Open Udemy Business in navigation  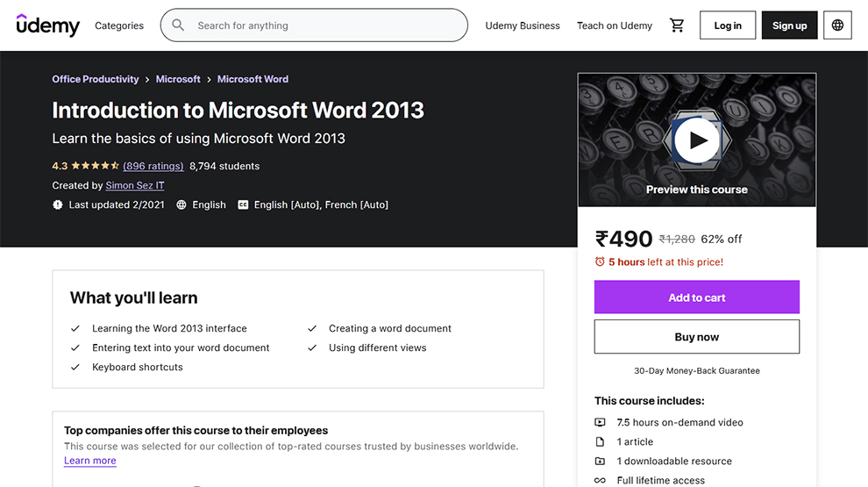pos(523,25)
